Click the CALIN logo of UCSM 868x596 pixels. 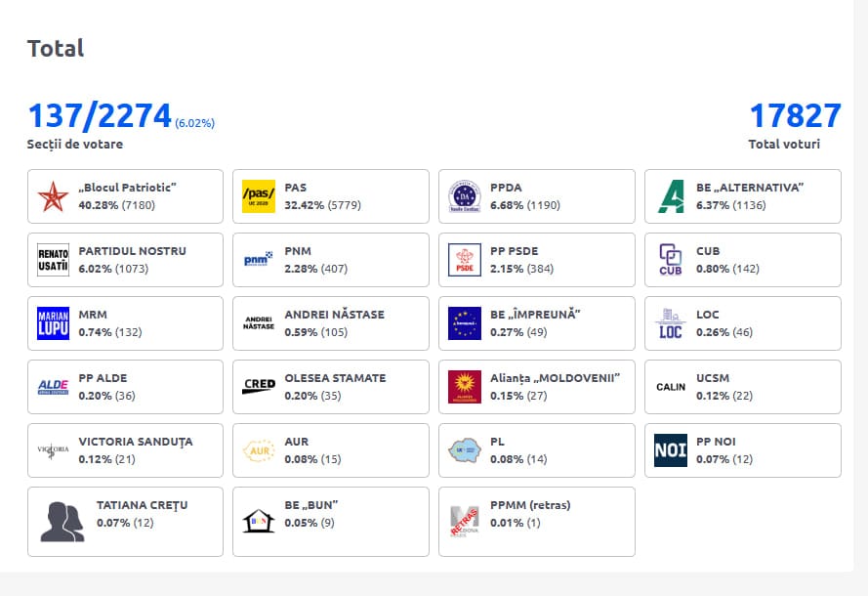pos(671,387)
